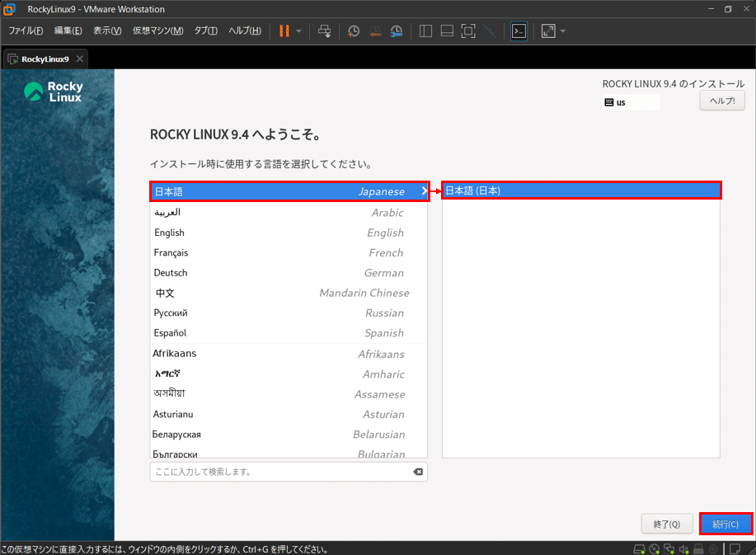Image resolution: width=756 pixels, height=555 pixels.
Task: Switch to the RockyLinux9 tab
Action: click(x=45, y=59)
